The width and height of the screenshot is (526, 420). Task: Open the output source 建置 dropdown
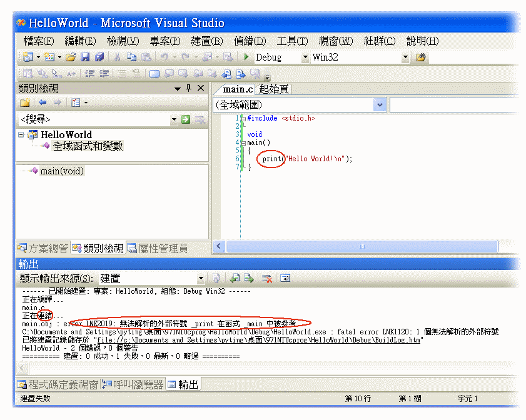pos(201,278)
